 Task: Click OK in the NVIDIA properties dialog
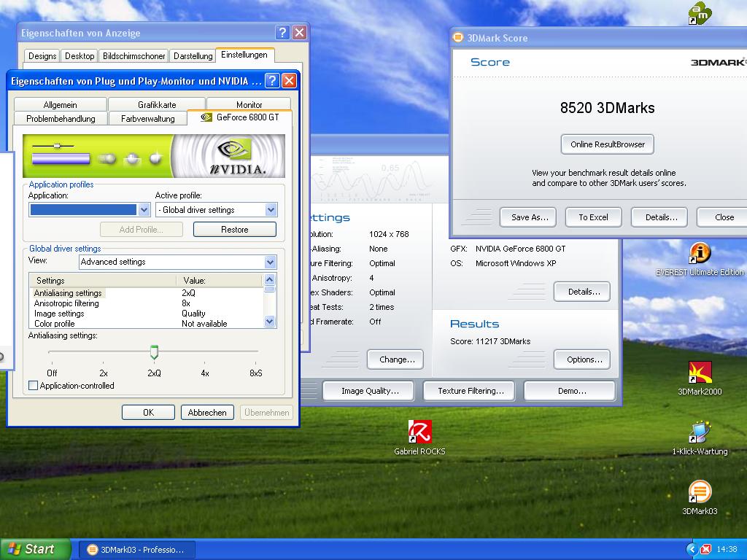(x=148, y=412)
